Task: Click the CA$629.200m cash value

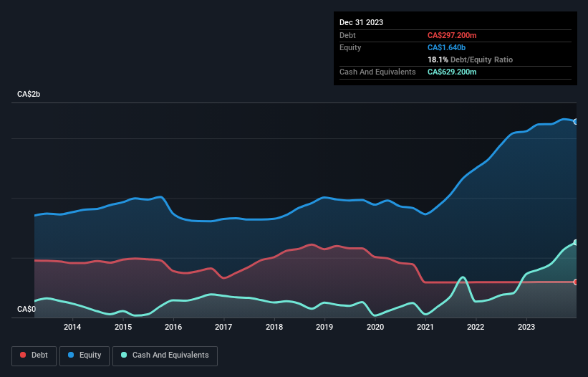Action: pos(452,72)
